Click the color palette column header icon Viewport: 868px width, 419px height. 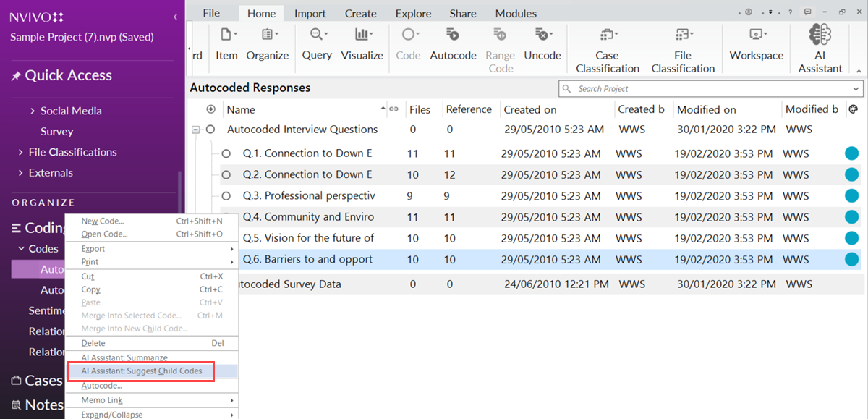pos(853,109)
